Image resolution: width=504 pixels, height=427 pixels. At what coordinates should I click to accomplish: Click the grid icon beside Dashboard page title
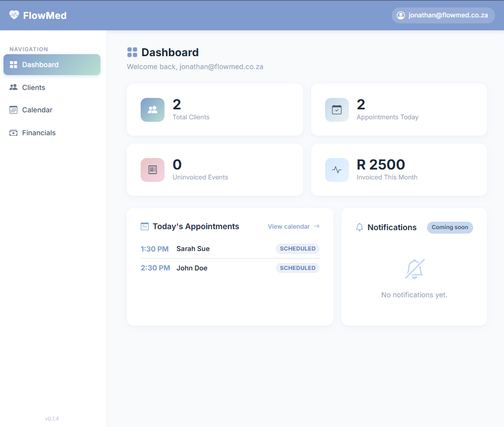click(x=132, y=52)
